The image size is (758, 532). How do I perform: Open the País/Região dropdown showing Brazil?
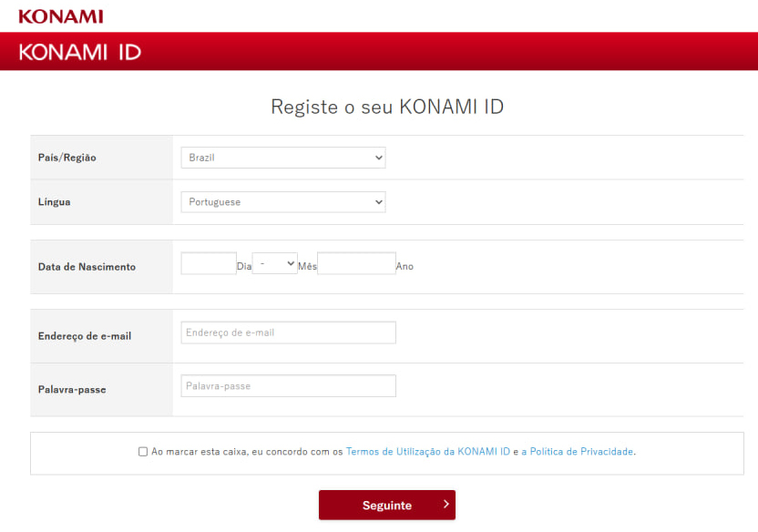coord(282,158)
